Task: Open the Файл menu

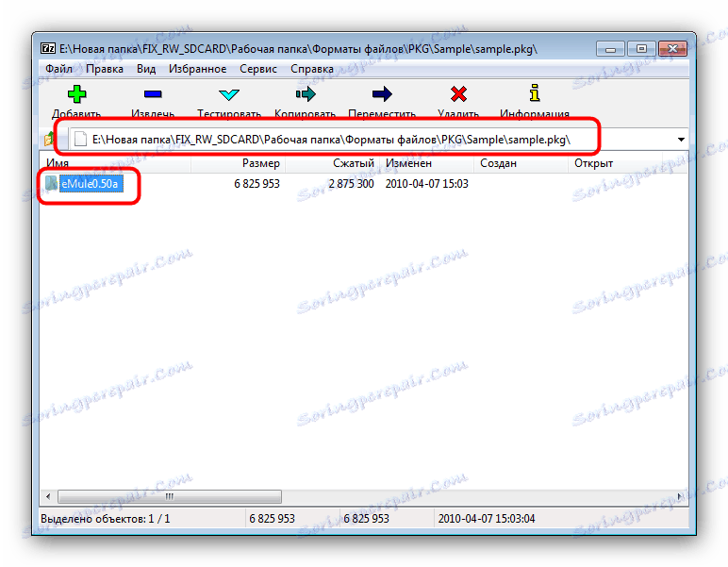Action: click(58, 69)
